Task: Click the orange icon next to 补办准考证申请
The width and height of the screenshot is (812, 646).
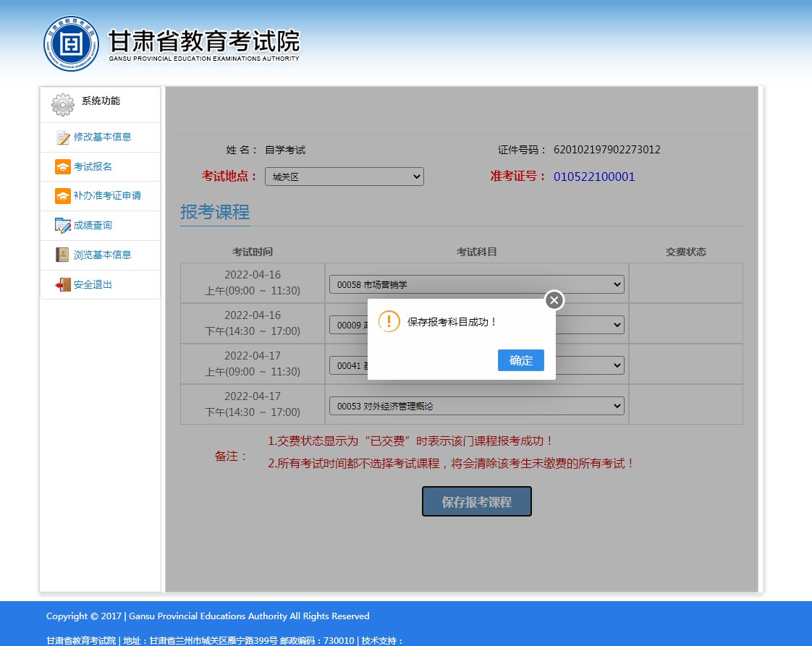Action: click(63, 196)
